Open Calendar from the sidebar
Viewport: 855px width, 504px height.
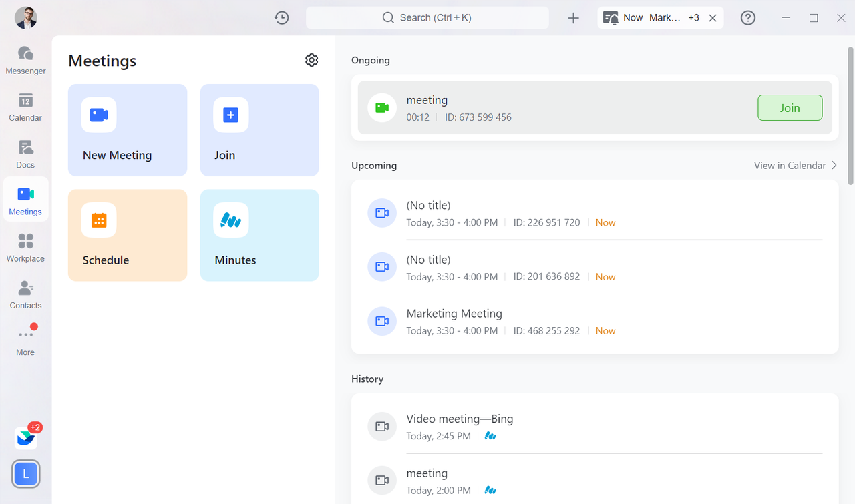tap(25, 107)
